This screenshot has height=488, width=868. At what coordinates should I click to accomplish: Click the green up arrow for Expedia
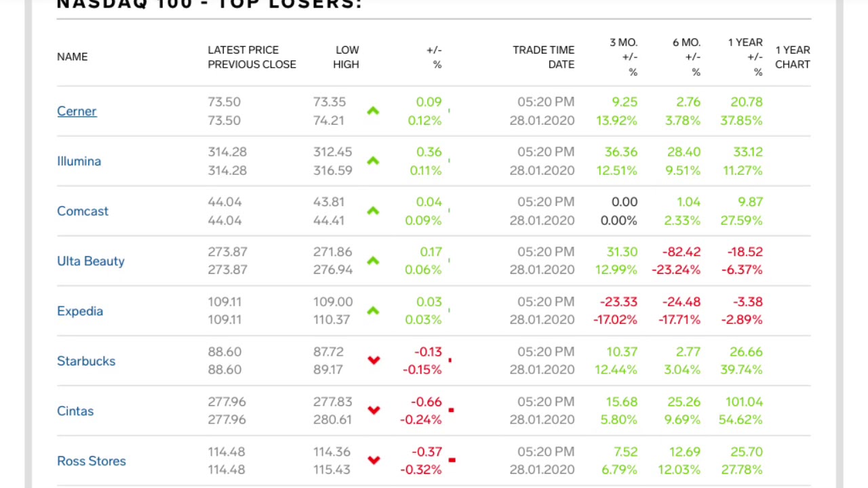click(373, 311)
